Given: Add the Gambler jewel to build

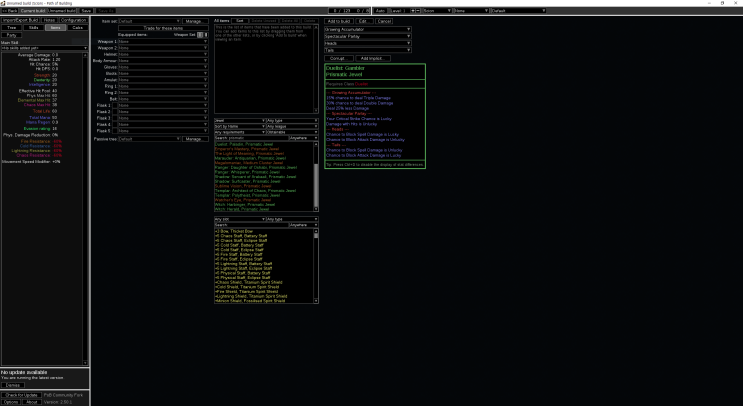Looking at the screenshot, I should (339, 21).
